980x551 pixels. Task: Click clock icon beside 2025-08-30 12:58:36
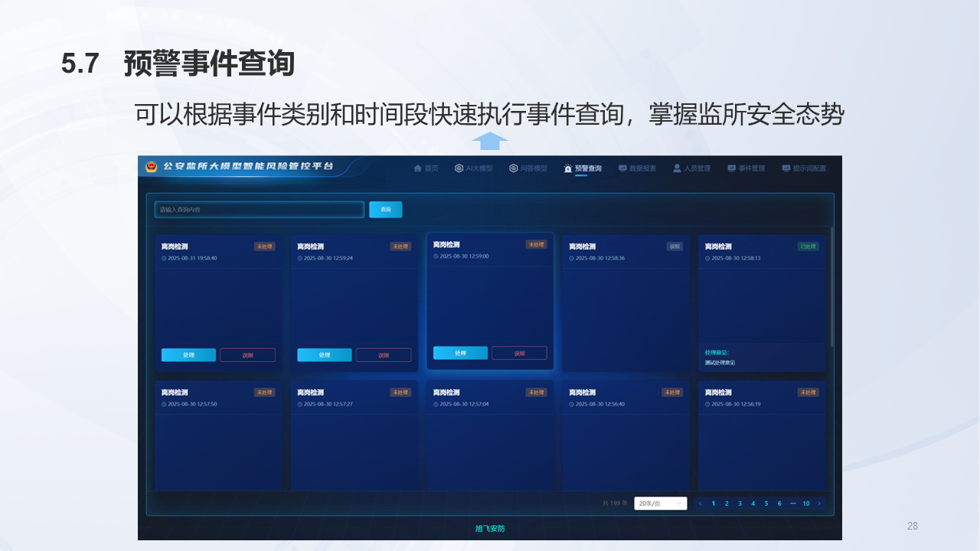coord(572,259)
